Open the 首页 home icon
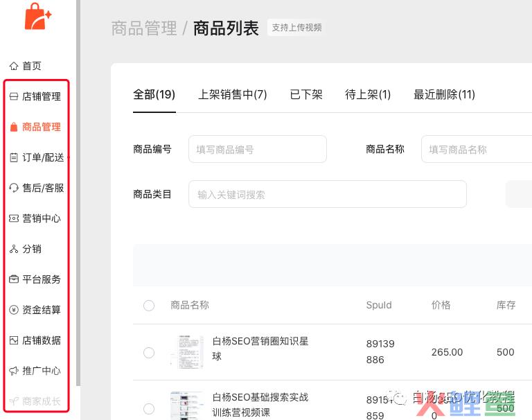The width and height of the screenshot is (532, 420). [14, 66]
